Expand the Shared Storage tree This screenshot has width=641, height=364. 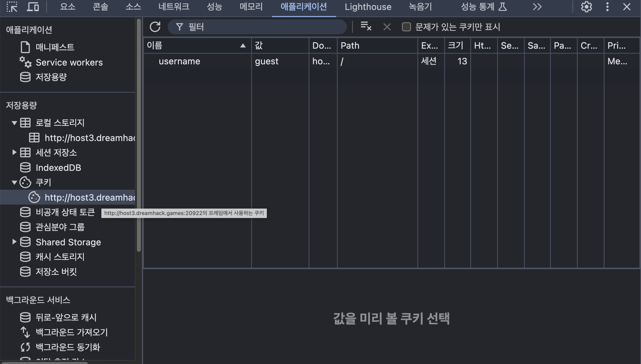[14, 242]
